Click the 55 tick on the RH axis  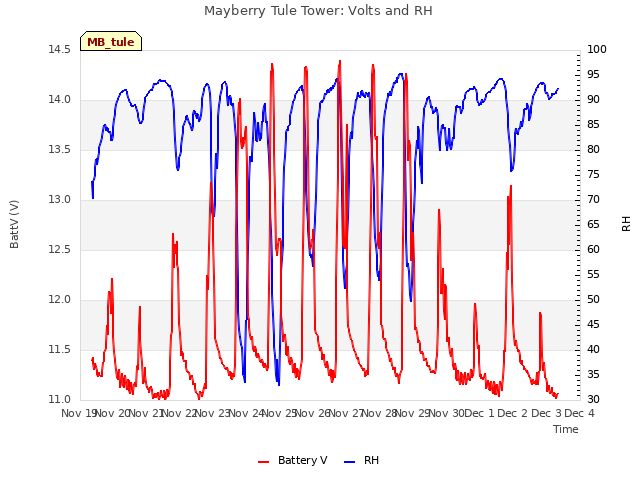(593, 274)
